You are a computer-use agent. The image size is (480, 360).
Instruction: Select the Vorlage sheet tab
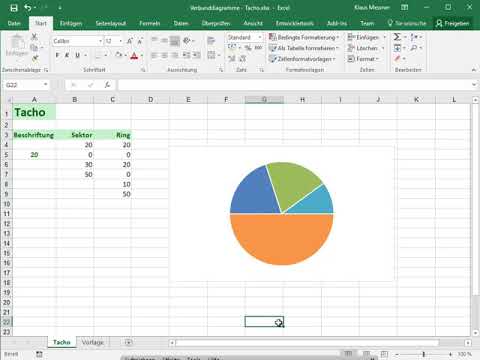click(93, 342)
